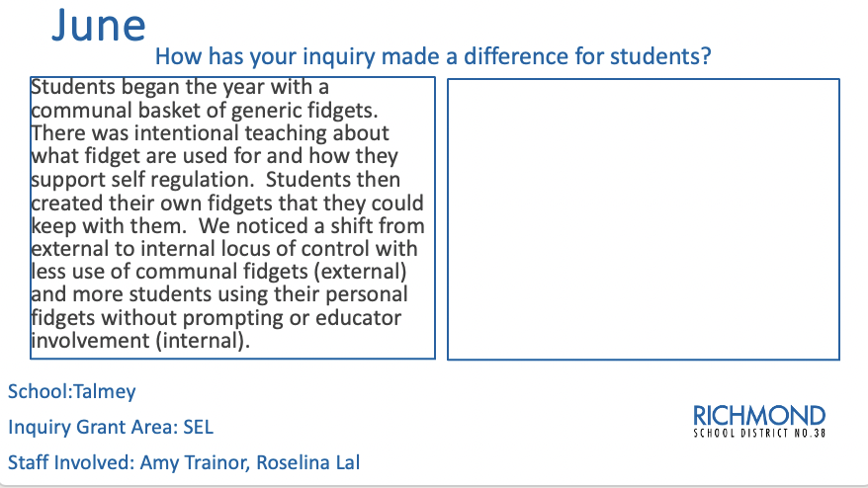Select the "Inquiry Grant Area: SEL" line
The height and width of the screenshot is (488, 868).
point(110,427)
